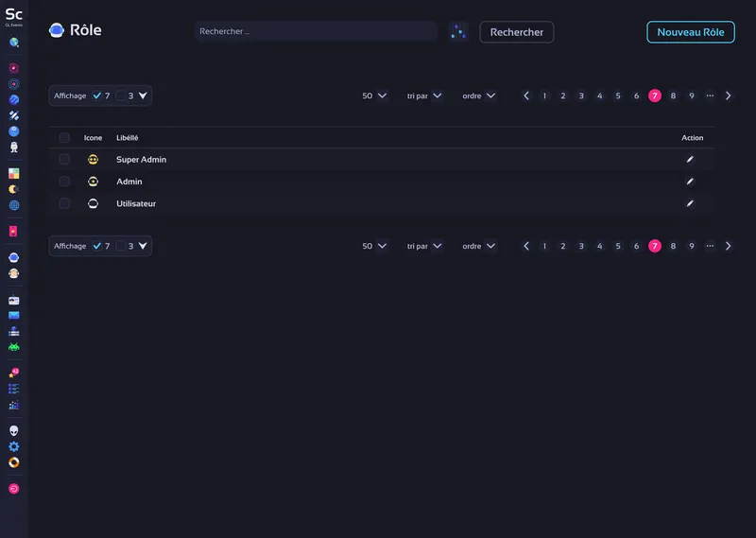Expand the top 'tri par' sort dropdown

[424, 95]
